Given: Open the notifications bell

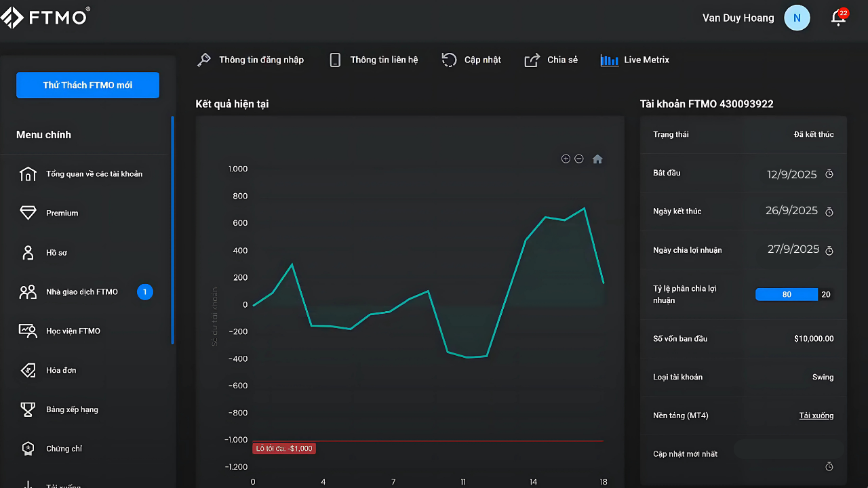Looking at the screenshot, I should pyautogui.click(x=839, y=18).
